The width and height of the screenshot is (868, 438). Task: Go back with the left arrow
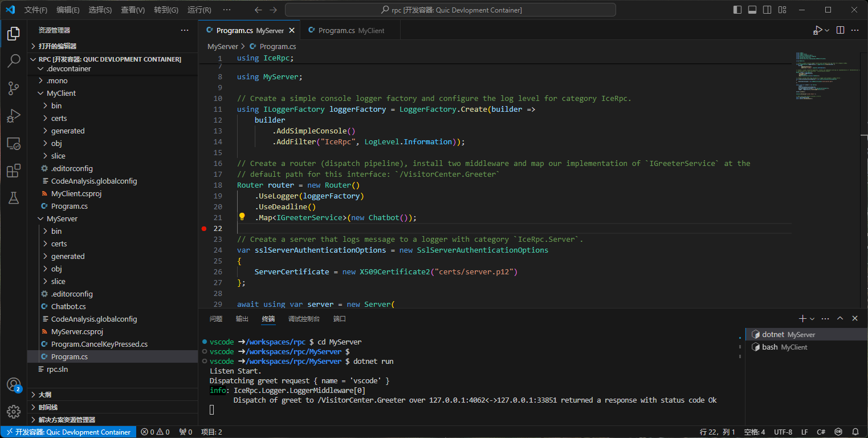pos(258,10)
